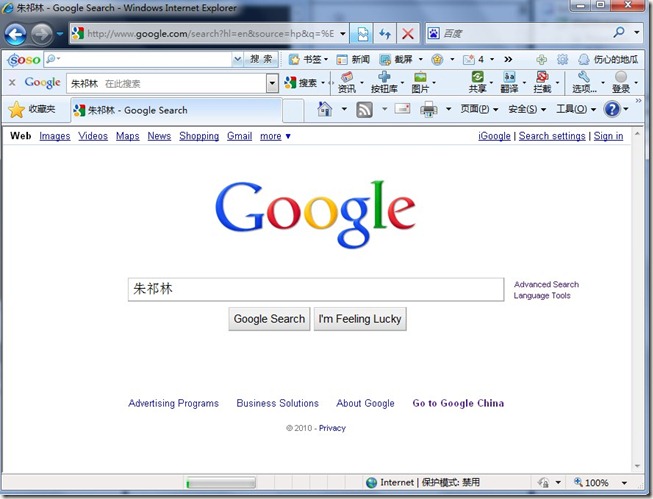
Task: Open the 页面(P) page menu
Action: pyautogui.click(x=479, y=109)
